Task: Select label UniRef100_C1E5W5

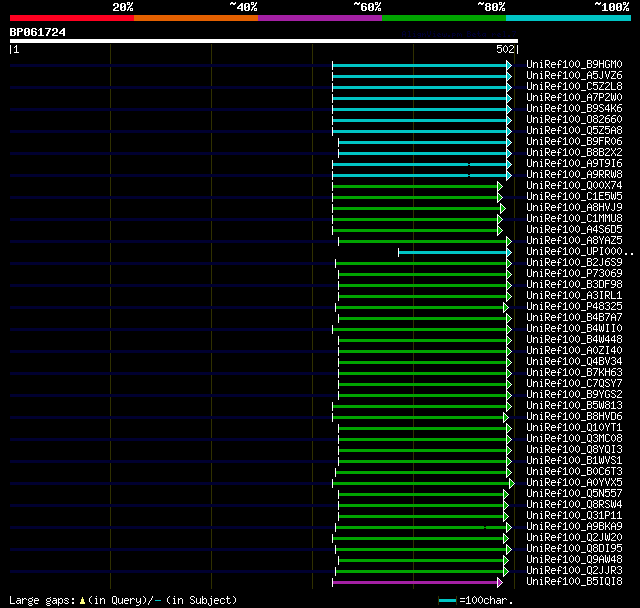Action: pyautogui.click(x=574, y=197)
